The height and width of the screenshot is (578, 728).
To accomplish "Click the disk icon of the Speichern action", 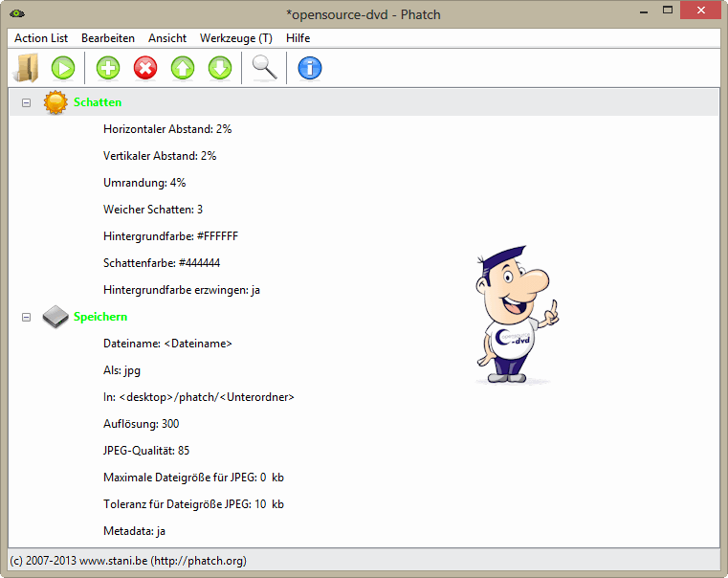I will (x=55, y=317).
